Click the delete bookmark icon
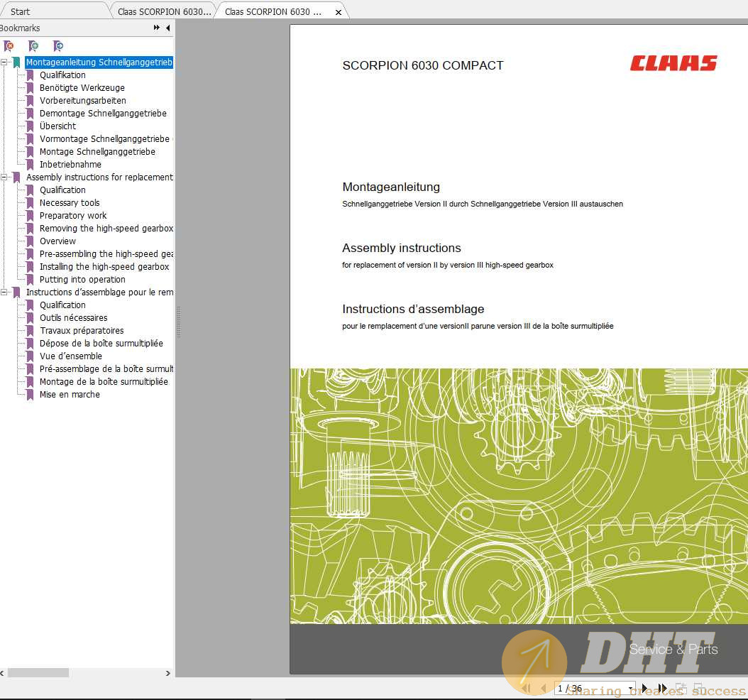This screenshot has height=700, width=748. pyautogui.click(x=9, y=46)
